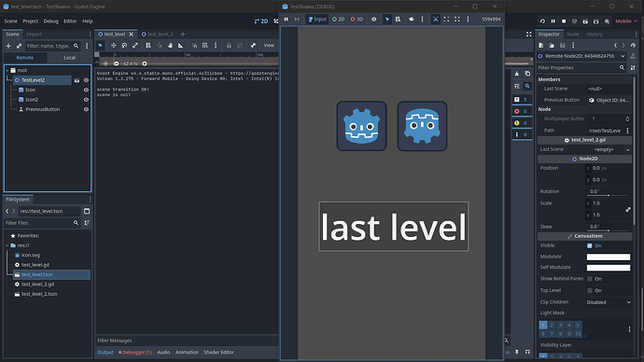Enable the Top Level checkbox

tap(590, 290)
